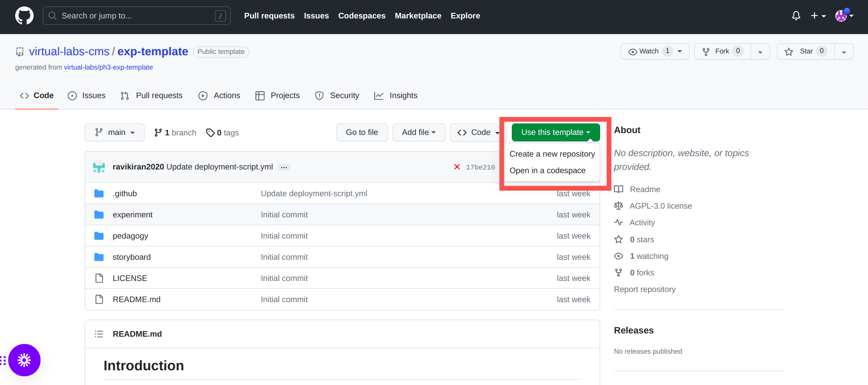The width and height of the screenshot is (868, 385).
Task: Open ravikiran2020 author avatar
Action: point(99,167)
